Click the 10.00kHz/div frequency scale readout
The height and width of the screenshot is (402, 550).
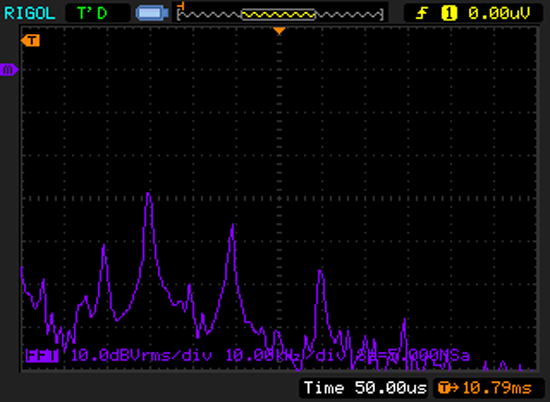[285, 355]
